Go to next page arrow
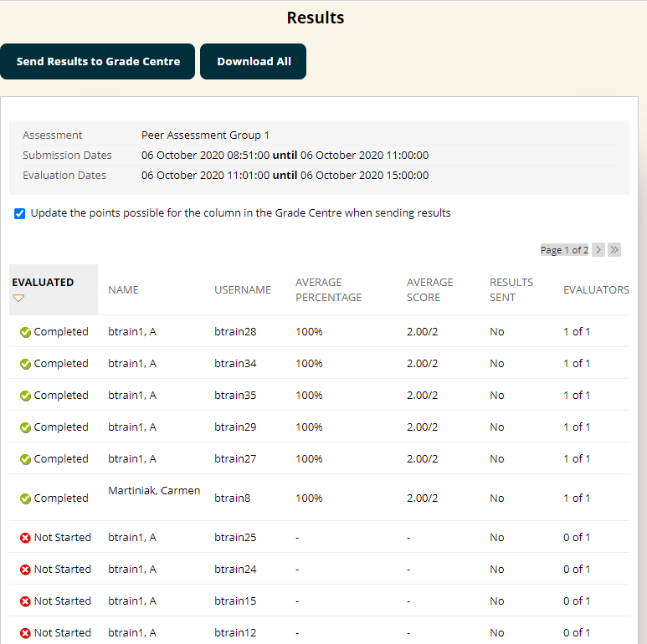 click(598, 250)
